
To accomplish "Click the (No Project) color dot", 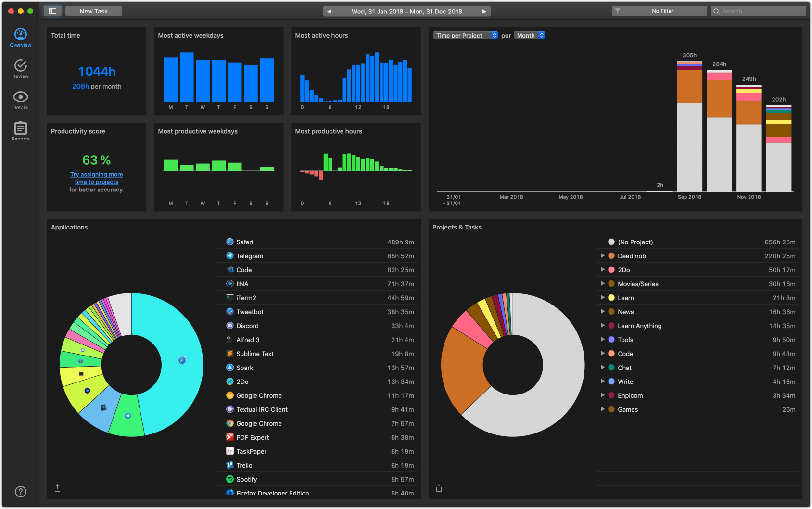I will (611, 242).
